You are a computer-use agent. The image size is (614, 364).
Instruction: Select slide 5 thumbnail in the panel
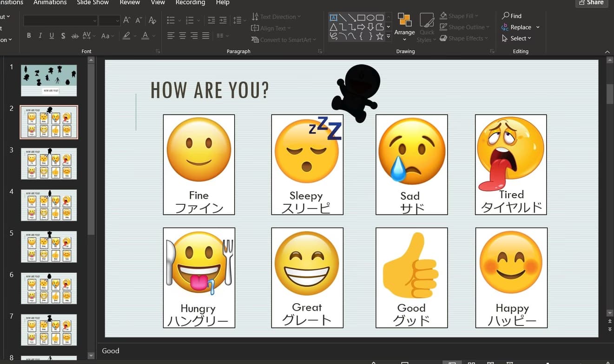click(48, 246)
